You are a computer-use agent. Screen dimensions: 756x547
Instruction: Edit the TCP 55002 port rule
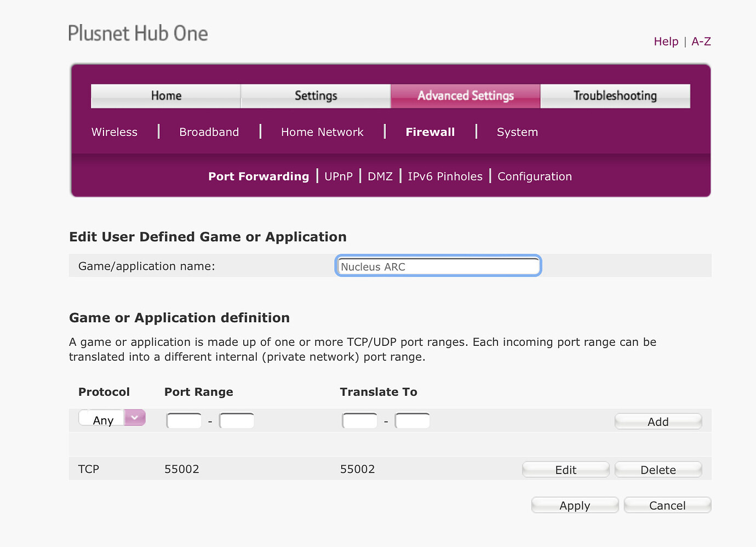tap(565, 469)
